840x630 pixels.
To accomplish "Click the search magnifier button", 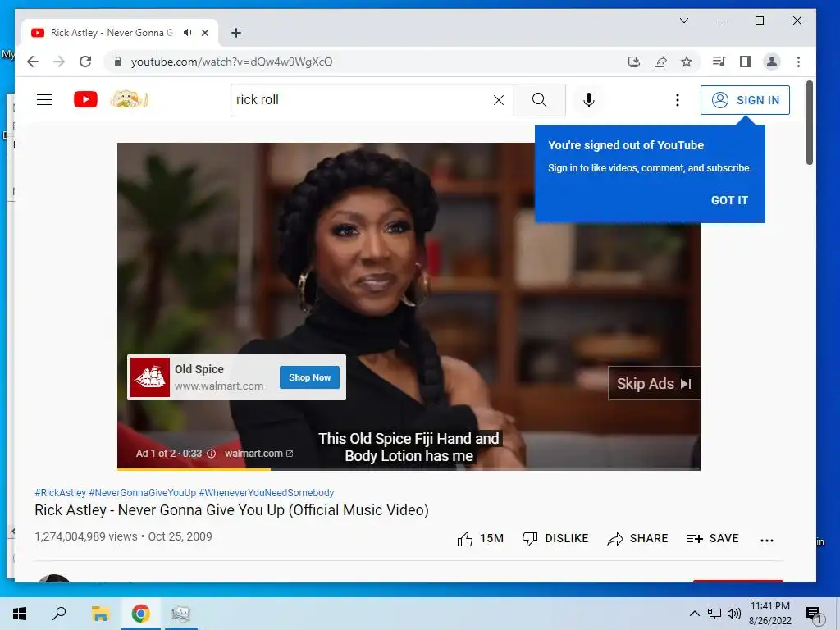I will click(540, 99).
